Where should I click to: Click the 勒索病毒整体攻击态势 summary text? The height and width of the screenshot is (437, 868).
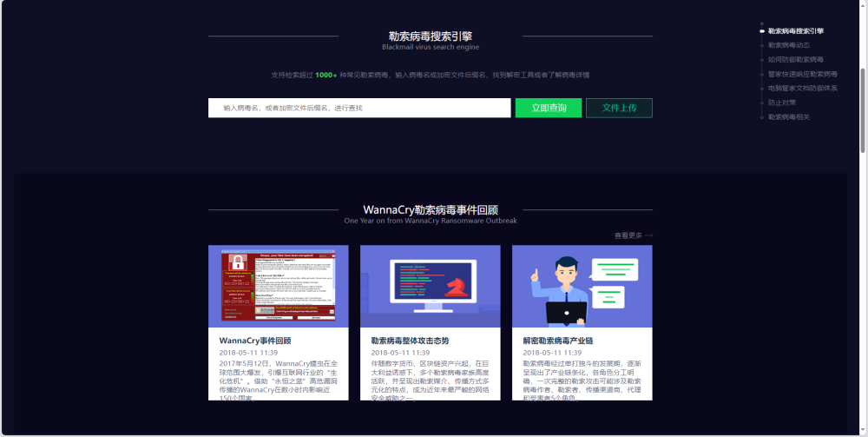[431, 381]
